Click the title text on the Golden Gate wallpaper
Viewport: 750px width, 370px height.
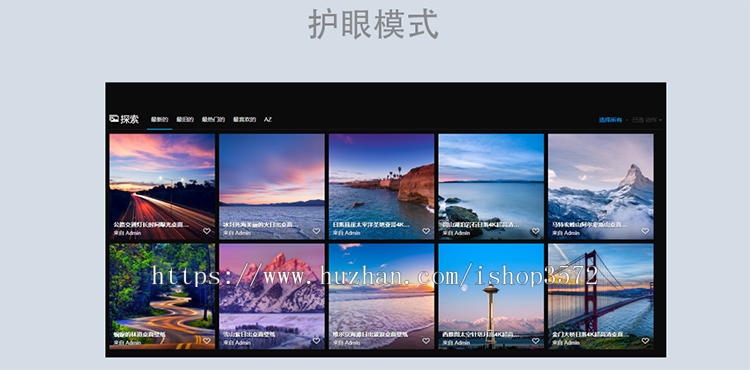[x=591, y=335]
